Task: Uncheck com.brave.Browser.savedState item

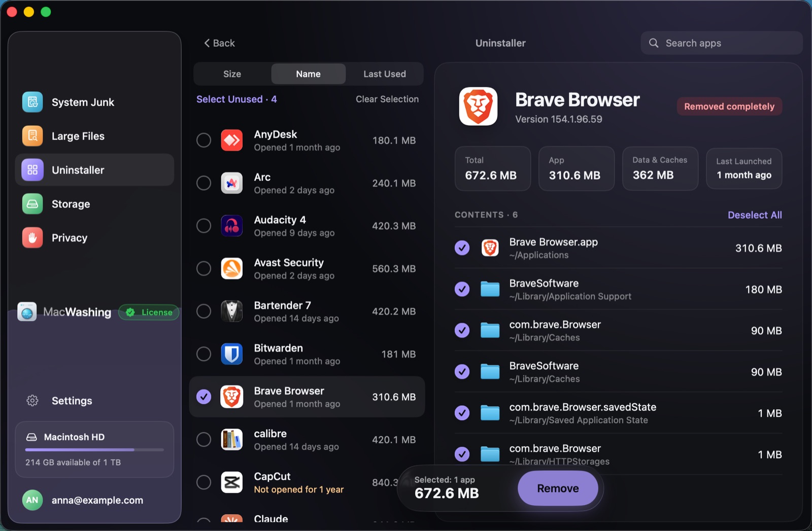Action: tap(462, 413)
